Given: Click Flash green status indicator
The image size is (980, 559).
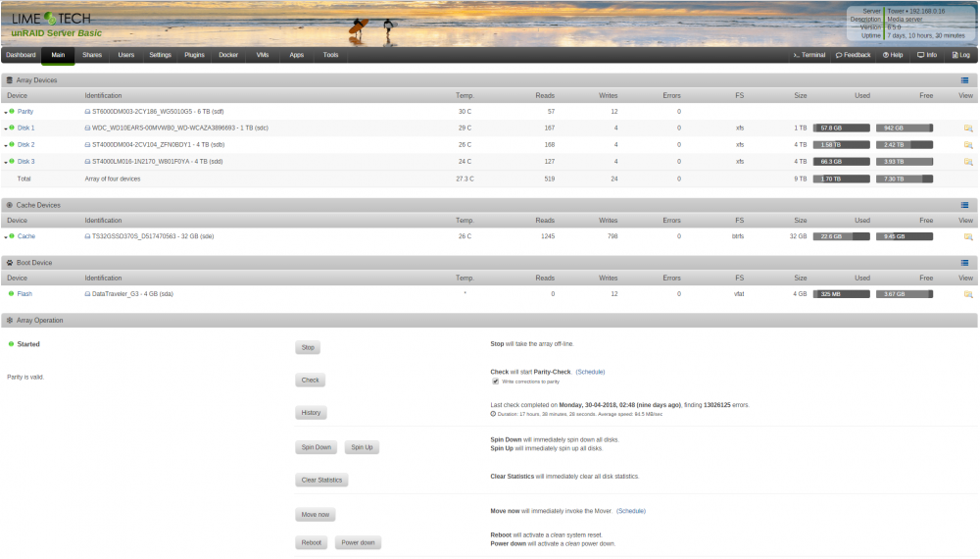Looking at the screenshot, I should pyautogui.click(x=11, y=294).
